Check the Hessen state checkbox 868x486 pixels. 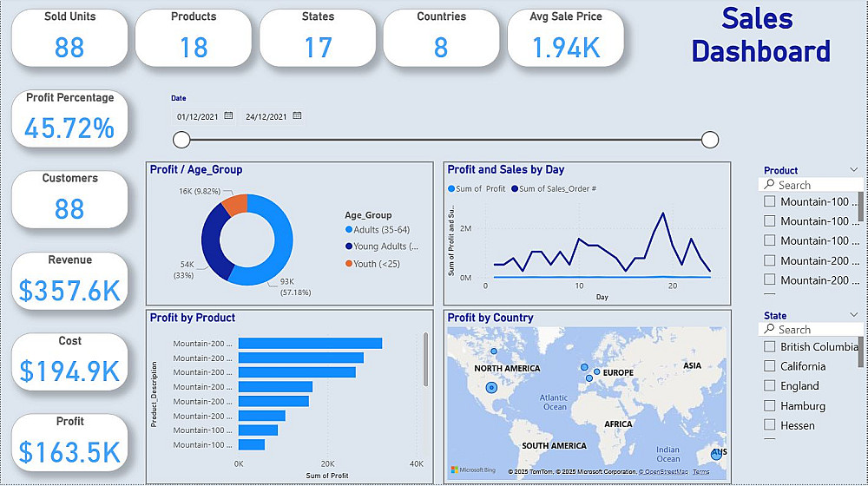click(x=769, y=425)
